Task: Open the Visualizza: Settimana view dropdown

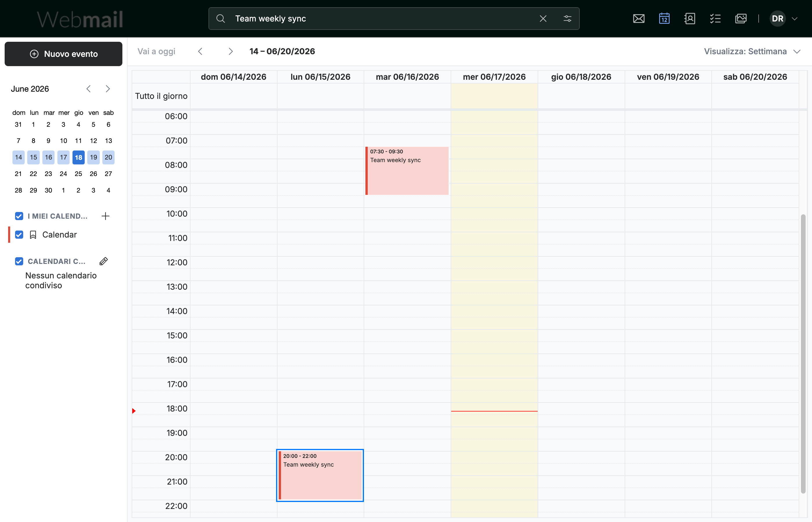Action: (752, 51)
